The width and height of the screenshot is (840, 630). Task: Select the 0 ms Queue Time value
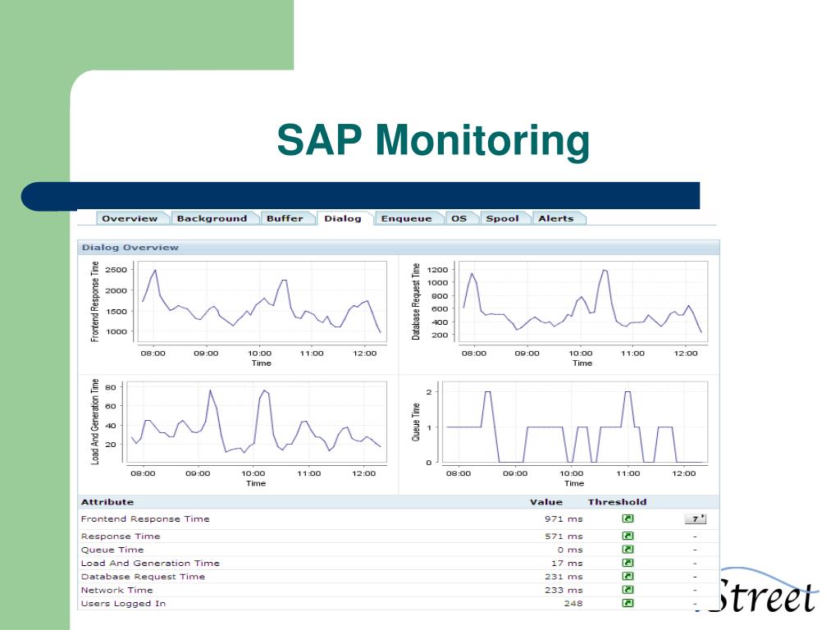[569, 550]
